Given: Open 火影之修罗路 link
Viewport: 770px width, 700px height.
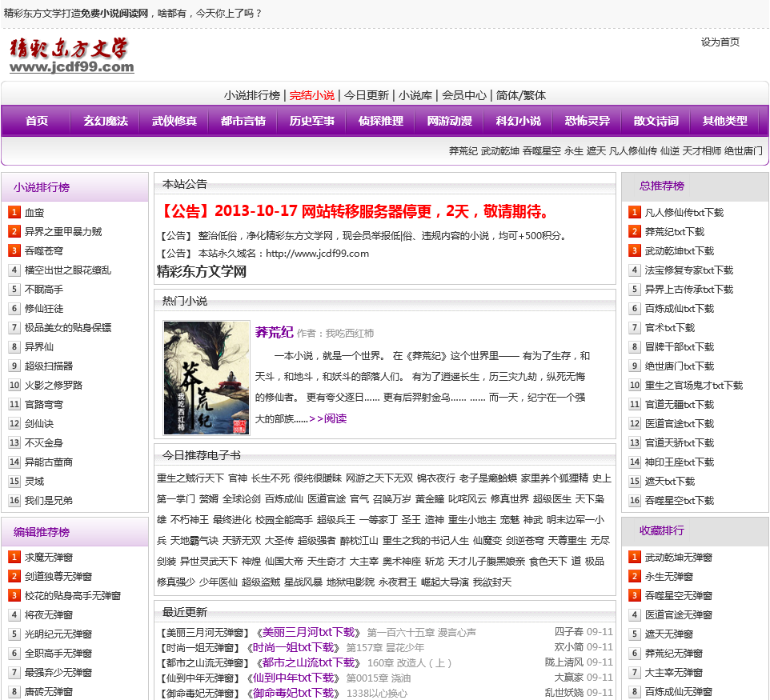Looking at the screenshot, I should click(54, 386).
